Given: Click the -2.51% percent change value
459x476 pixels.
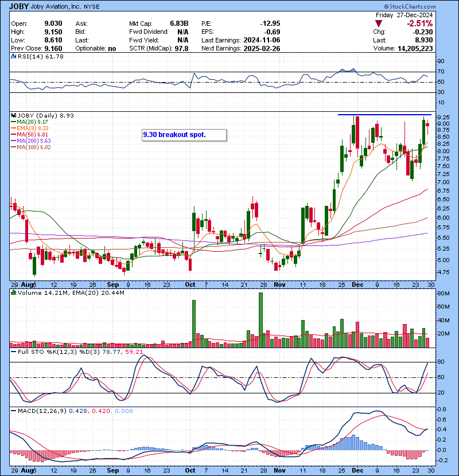Looking at the screenshot, I should coord(420,24).
